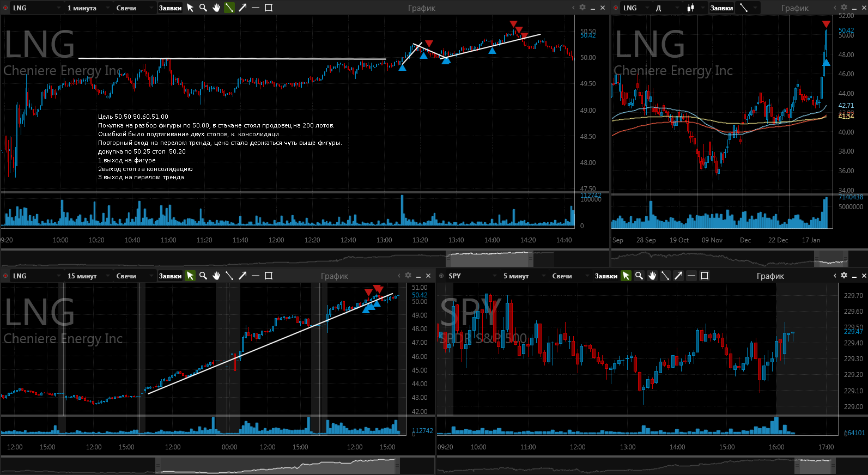Toggle Заявки orders in LNG 15-minute chart

point(171,276)
